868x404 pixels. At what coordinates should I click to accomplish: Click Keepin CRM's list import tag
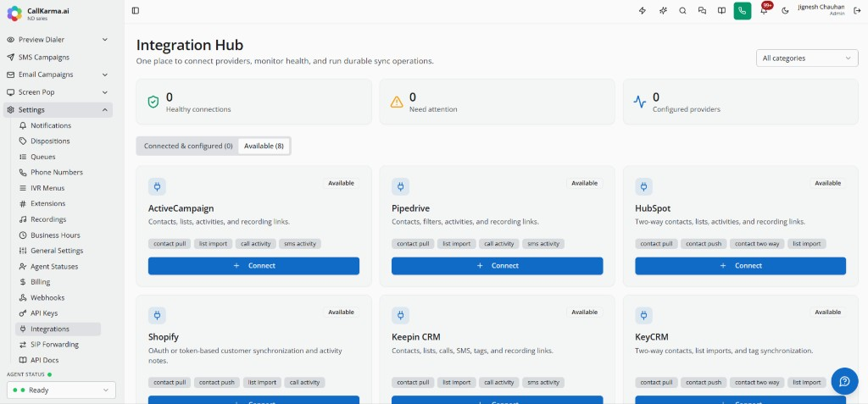[457, 383]
